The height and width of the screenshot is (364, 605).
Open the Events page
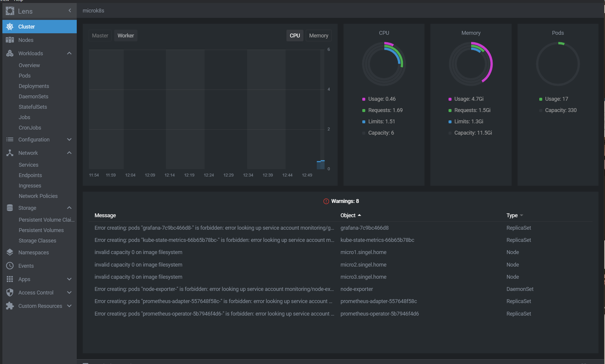pos(40,266)
